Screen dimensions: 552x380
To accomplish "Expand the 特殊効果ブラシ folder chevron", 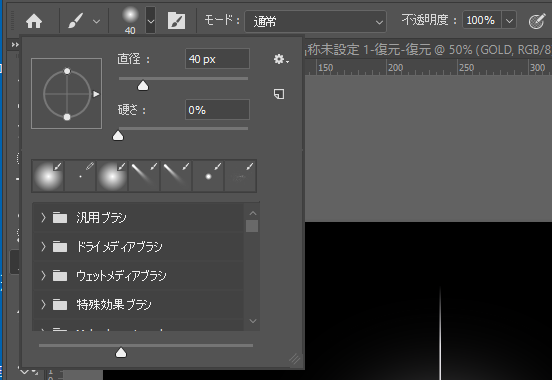I will click(43, 304).
